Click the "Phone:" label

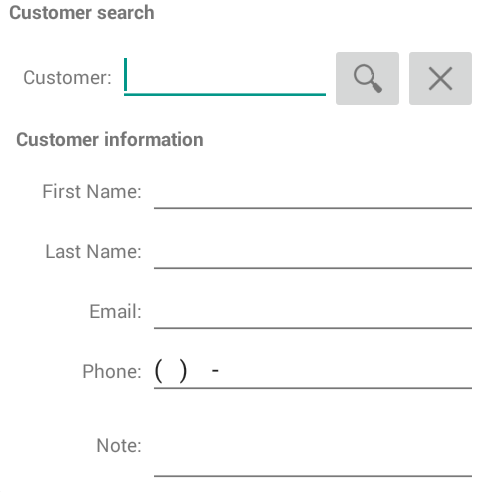(x=112, y=372)
